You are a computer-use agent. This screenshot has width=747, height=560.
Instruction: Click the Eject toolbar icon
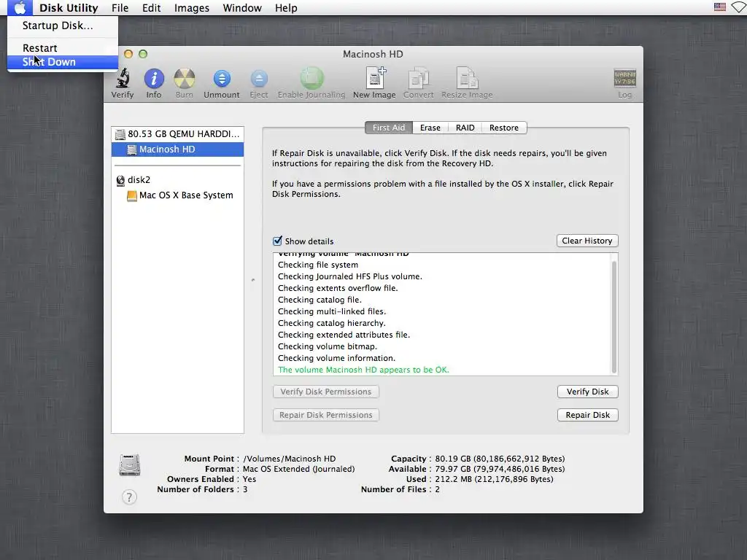coord(259,79)
